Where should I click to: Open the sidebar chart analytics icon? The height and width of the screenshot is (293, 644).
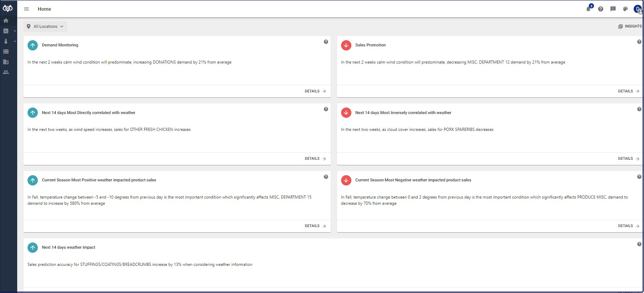point(6,31)
